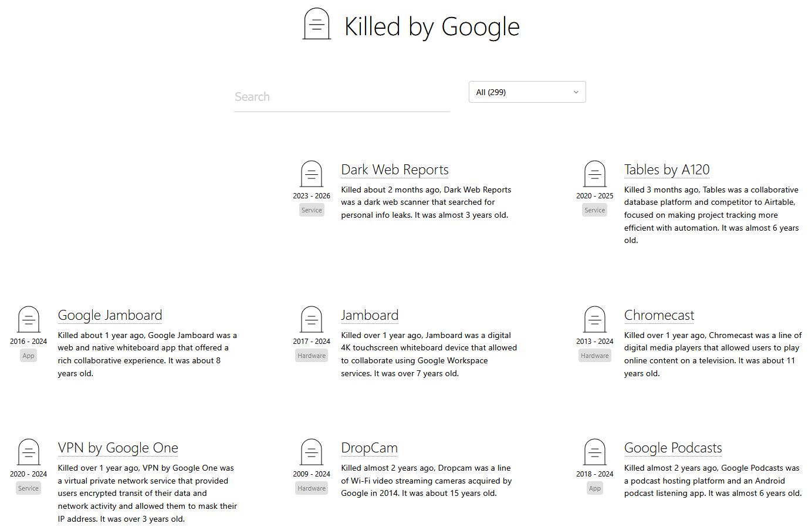Click the Jamboard hardware tombstone icon

pos(312,320)
